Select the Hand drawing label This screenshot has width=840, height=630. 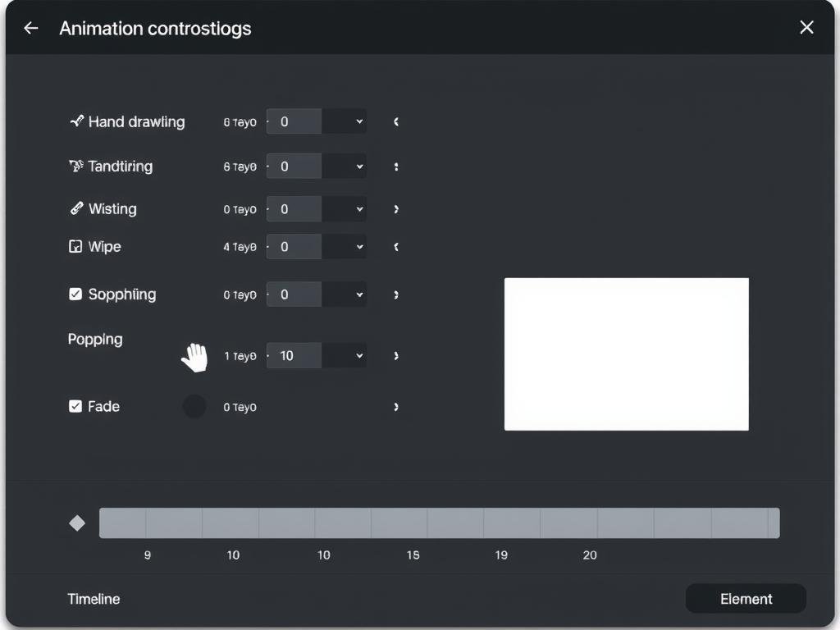(x=137, y=121)
